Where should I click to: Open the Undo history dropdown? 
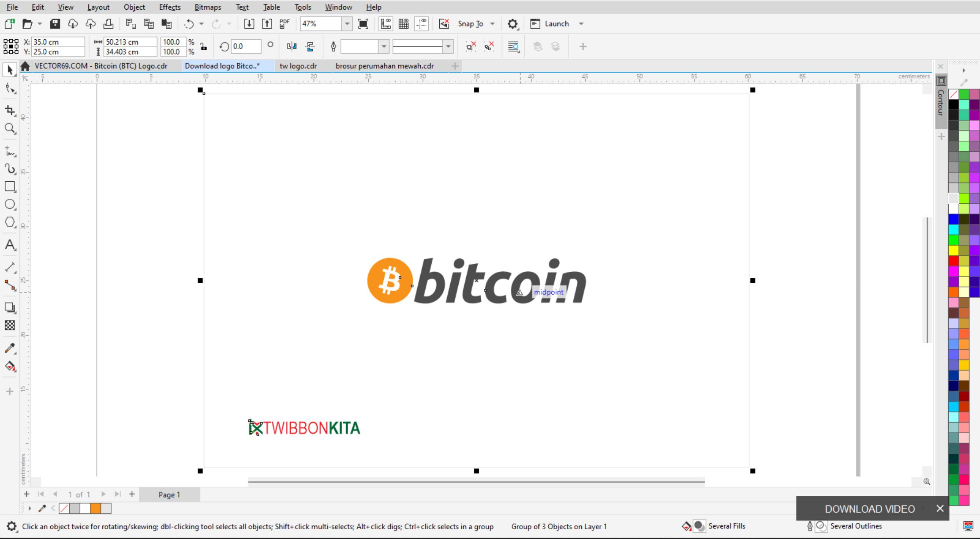[x=202, y=24]
